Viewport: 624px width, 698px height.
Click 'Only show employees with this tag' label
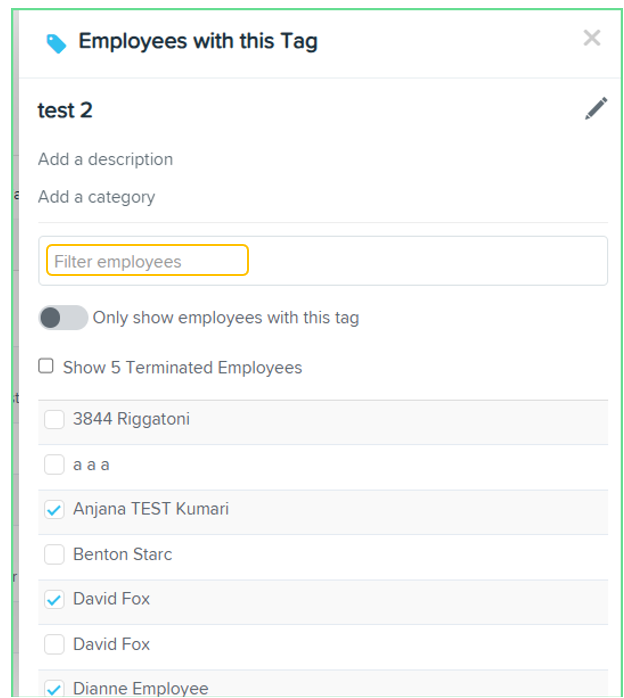click(226, 318)
